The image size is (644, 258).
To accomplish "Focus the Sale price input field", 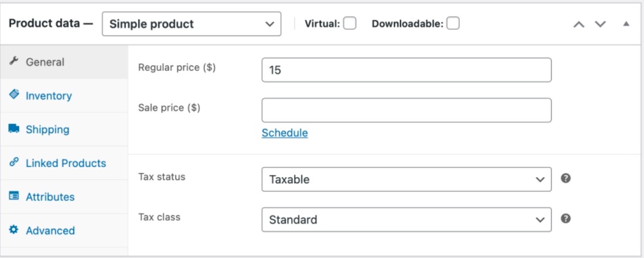I will tap(406, 110).
